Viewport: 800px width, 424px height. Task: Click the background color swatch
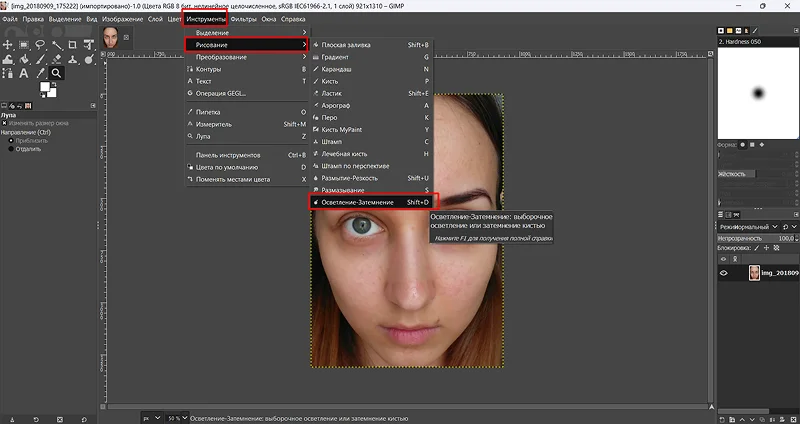(52, 93)
